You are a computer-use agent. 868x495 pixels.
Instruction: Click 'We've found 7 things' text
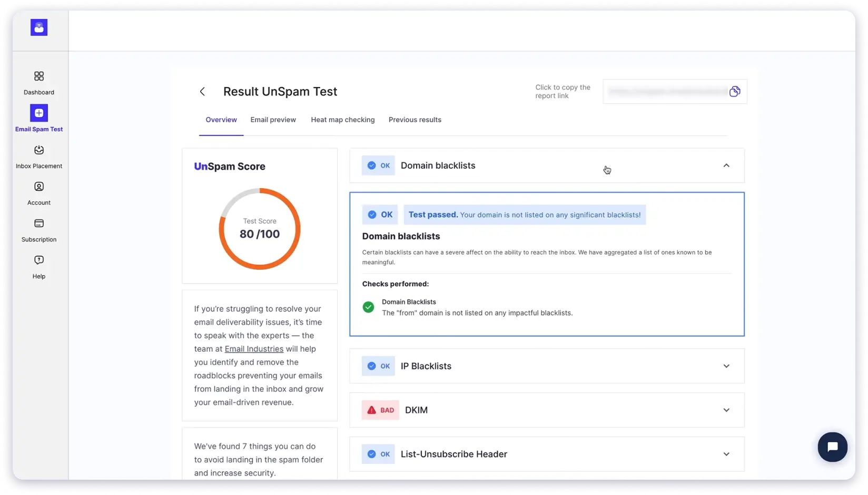pyautogui.click(x=259, y=460)
